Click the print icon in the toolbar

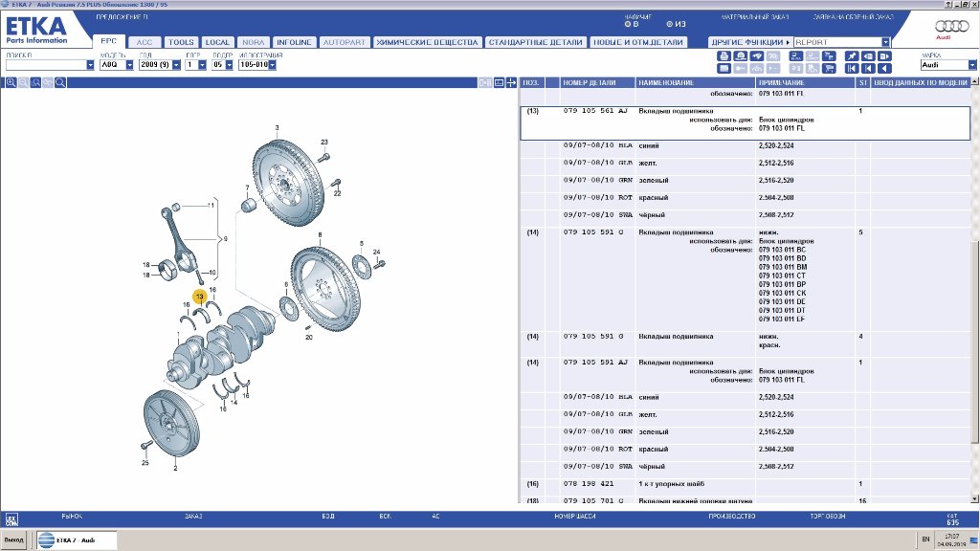tap(724, 56)
